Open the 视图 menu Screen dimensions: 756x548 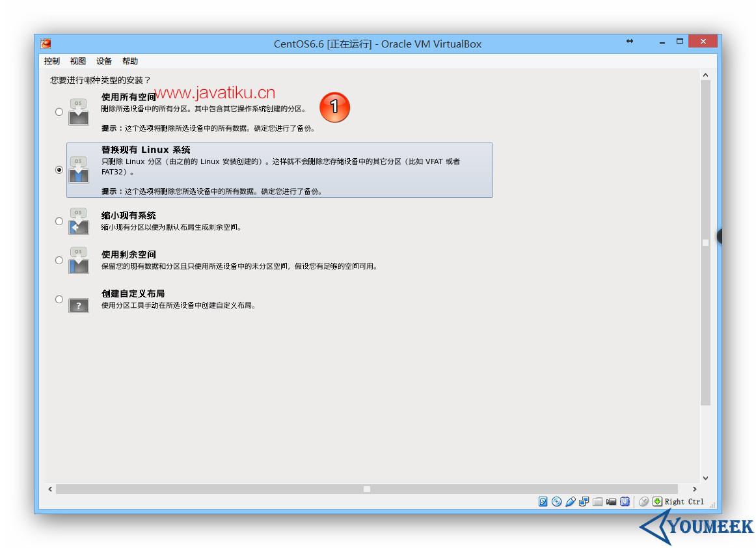pos(77,61)
